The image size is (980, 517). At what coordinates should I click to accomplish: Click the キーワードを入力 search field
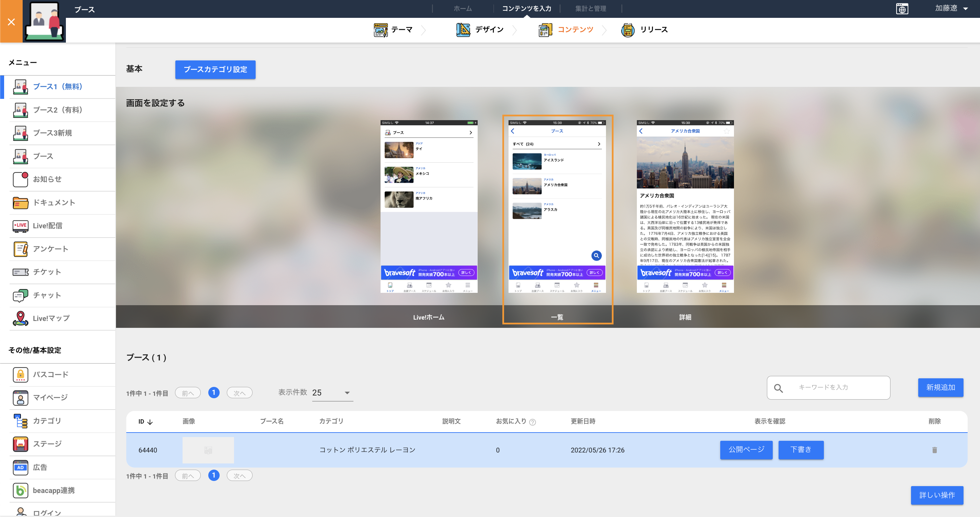pyautogui.click(x=828, y=388)
